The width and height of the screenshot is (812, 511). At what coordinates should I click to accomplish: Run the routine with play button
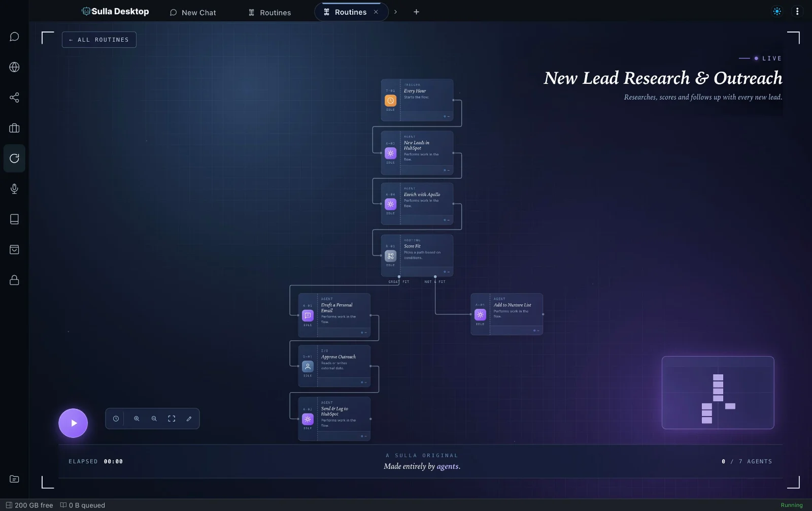pos(73,423)
